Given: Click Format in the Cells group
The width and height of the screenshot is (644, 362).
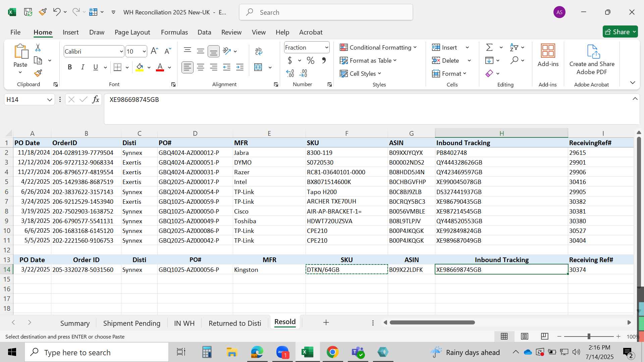Looking at the screenshot, I should click(449, 73).
